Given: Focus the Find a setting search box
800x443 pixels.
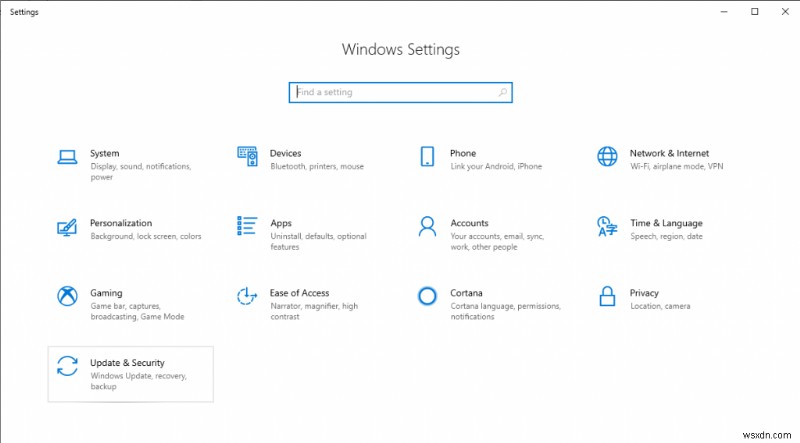Looking at the screenshot, I should [x=401, y=92].
